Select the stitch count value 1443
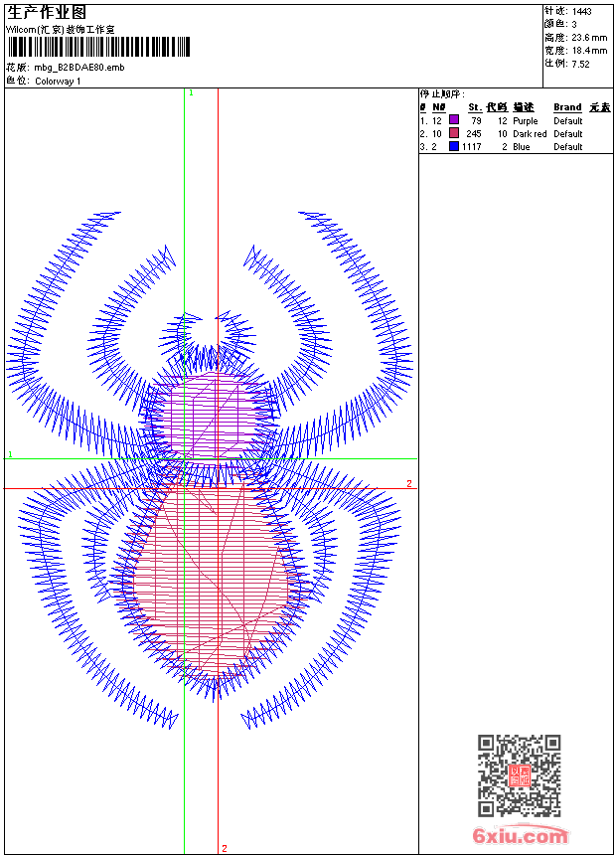The height and width of the screenshot is (855, 616). pos(581,12)
